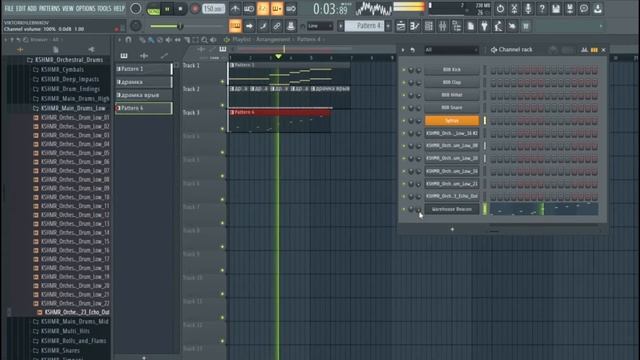The width and height of the screenshot is (640, 360).
Task: Open the 808 Clap channel button
Action: pos(451,82)
